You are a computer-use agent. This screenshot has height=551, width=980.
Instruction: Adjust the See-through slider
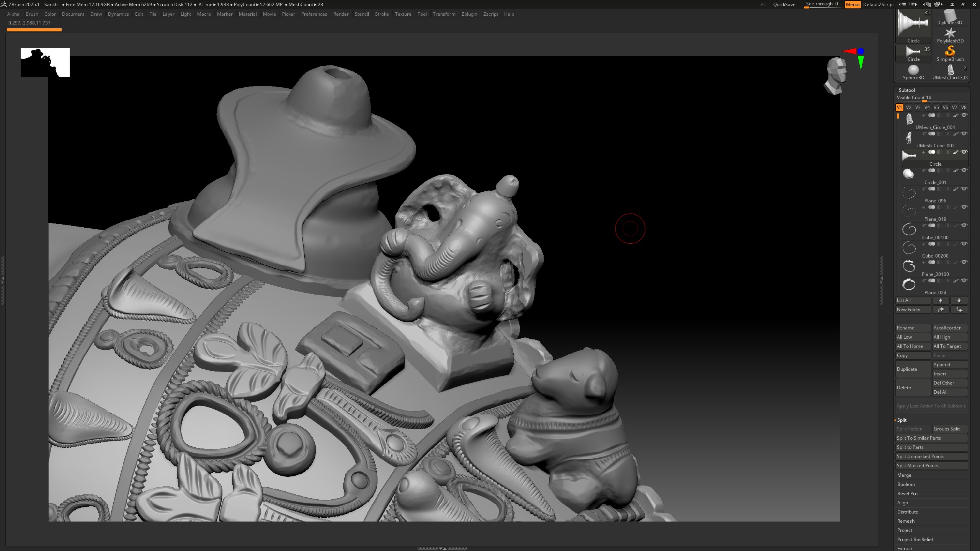pos(822,4)
